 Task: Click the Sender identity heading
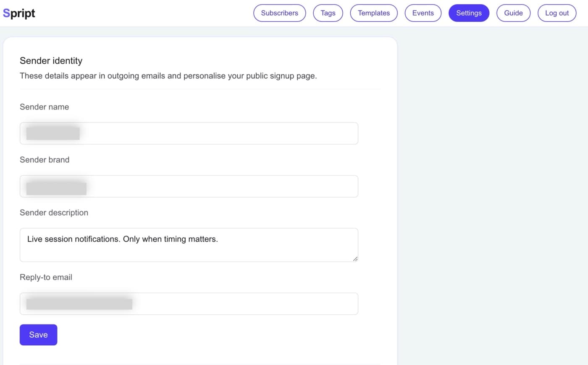[x=51, y=61]
